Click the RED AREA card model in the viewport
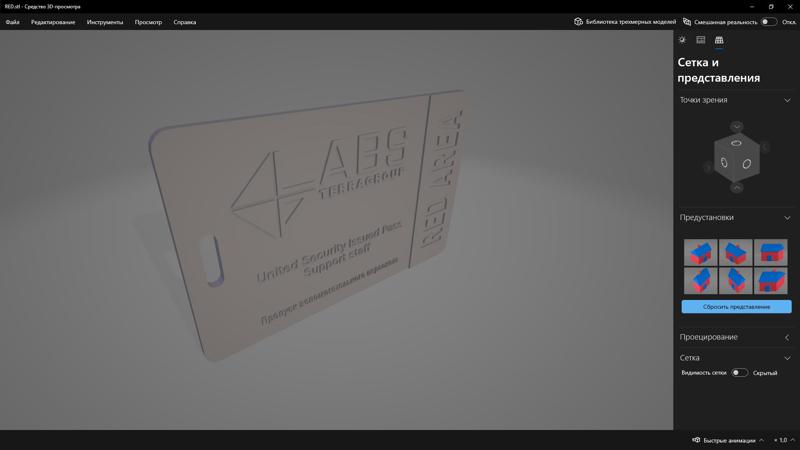Viewport: 800px width, 450px height. click(311, 224)
